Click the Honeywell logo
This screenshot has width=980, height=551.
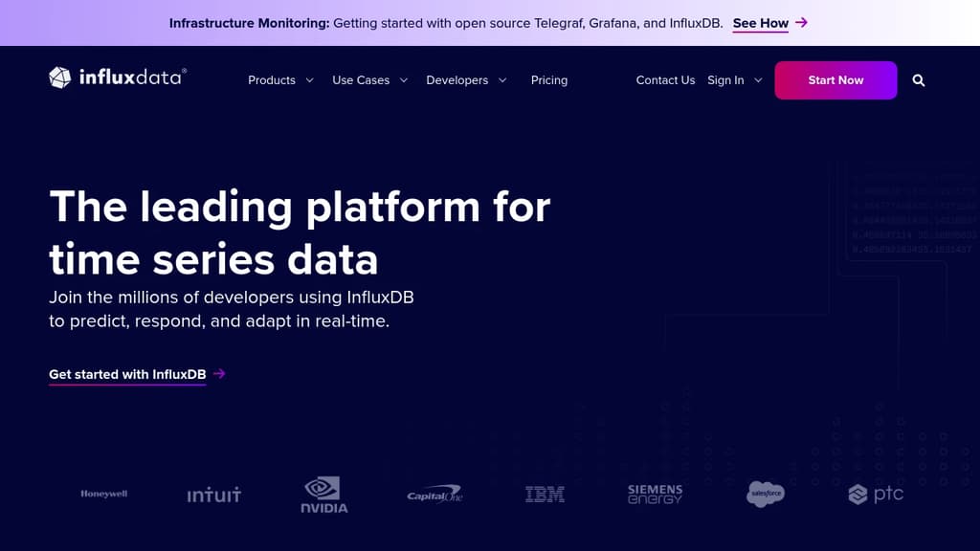tap(103, 495)
